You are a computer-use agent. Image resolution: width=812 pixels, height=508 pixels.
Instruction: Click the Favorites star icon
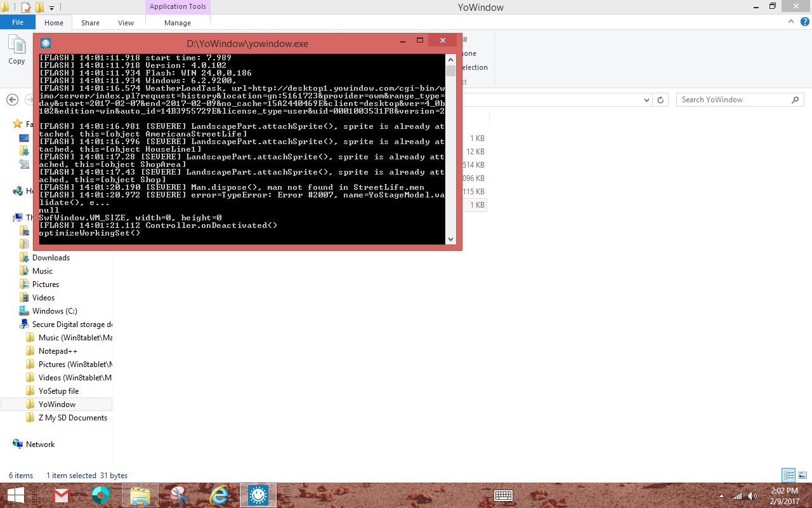coord(18,124)
